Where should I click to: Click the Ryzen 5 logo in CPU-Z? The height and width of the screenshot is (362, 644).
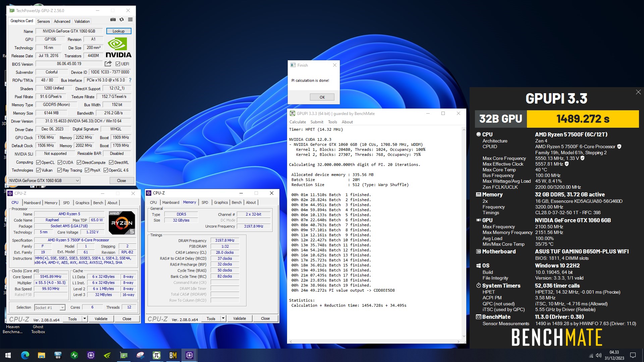[x=122, y=223]
